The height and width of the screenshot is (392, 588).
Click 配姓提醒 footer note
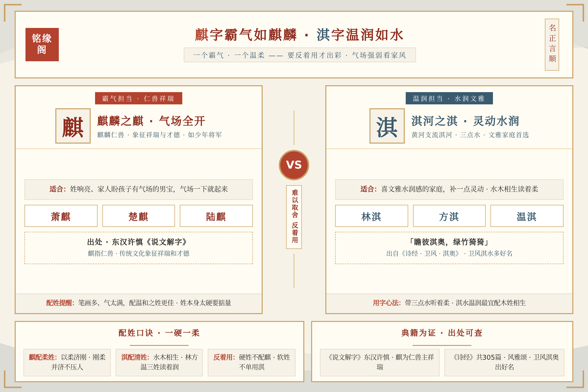coord(138,303)
